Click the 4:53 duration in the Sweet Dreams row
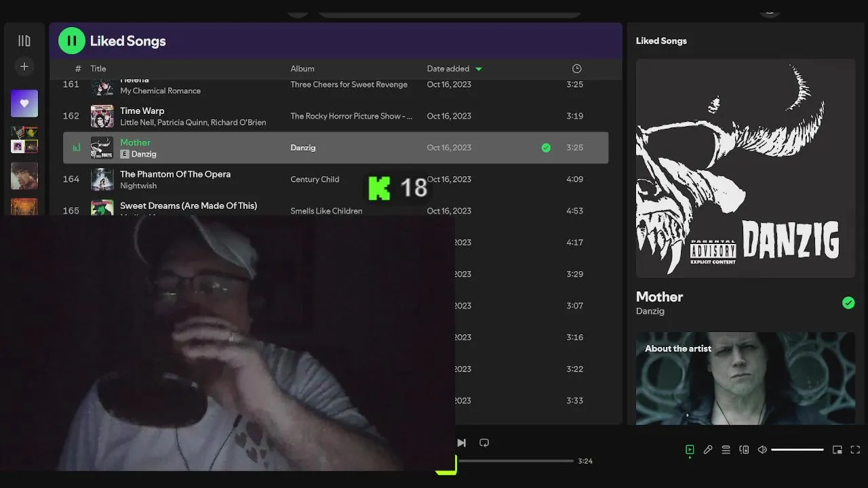Image resolution: width=868 pixels, height=488 pixels. pos(574,211)
